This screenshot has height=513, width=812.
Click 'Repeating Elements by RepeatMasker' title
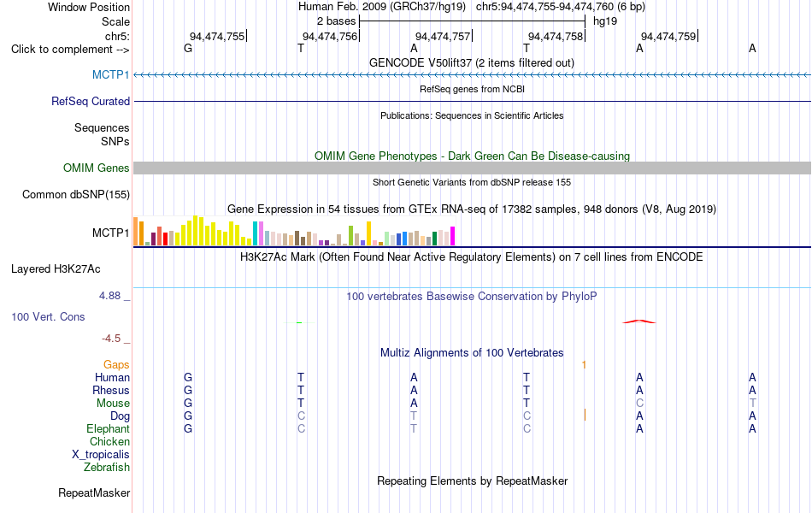(473, 481)
